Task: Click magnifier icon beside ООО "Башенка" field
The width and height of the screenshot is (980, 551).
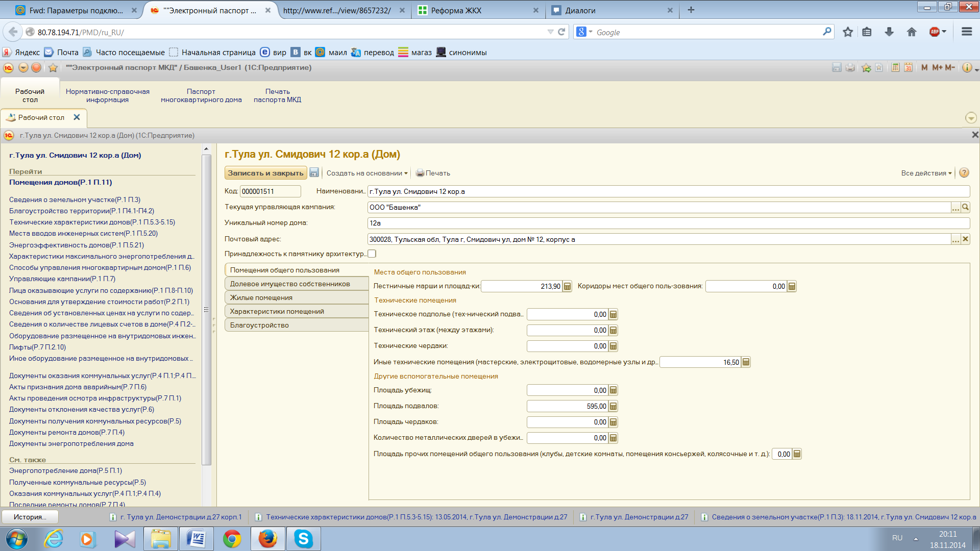Action: [965, 207]
